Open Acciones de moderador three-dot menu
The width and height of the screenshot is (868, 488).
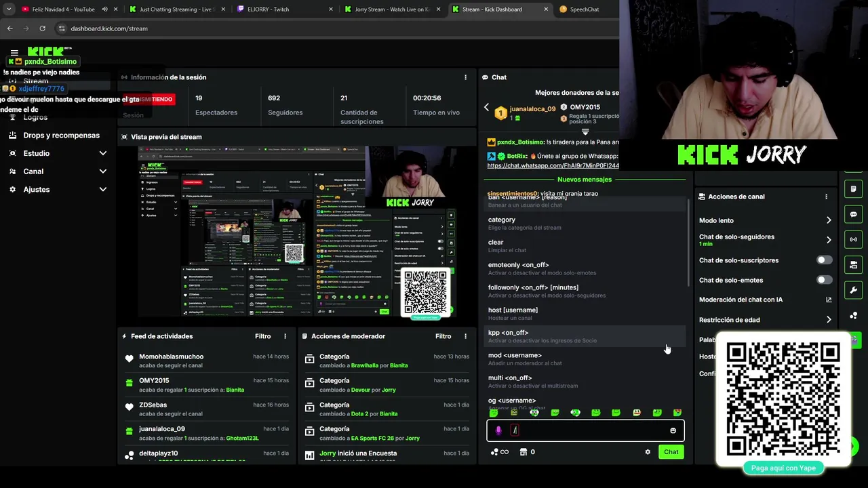[465, 336]
